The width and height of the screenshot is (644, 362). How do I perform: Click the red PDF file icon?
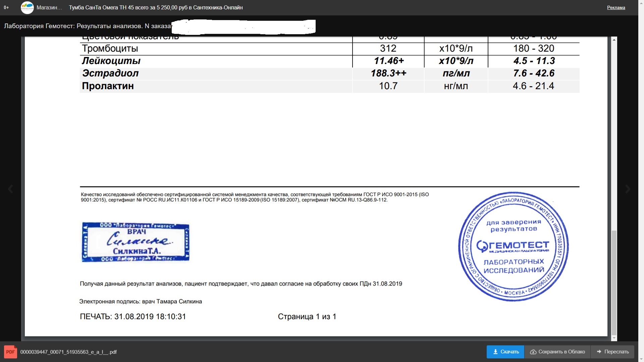[x=10, y=352]
